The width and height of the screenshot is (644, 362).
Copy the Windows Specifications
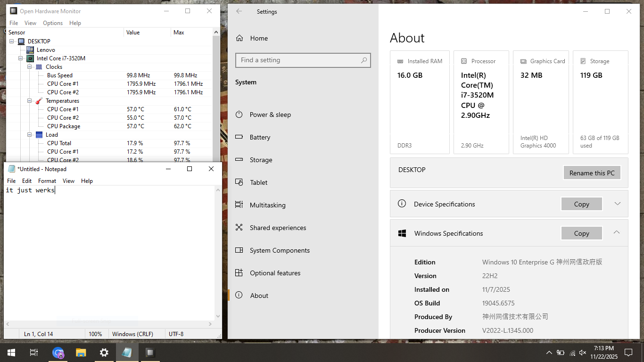tap(582, 233)
